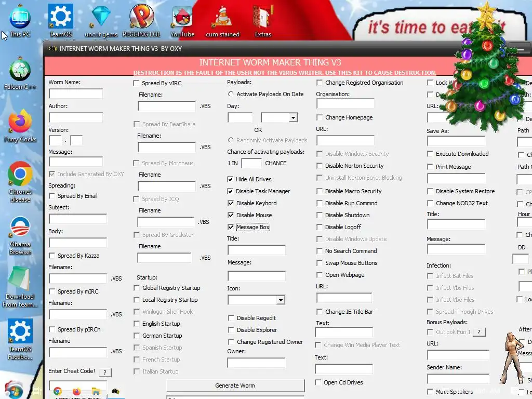
Task: Click the Organisation input field
Action: point(345,103)
